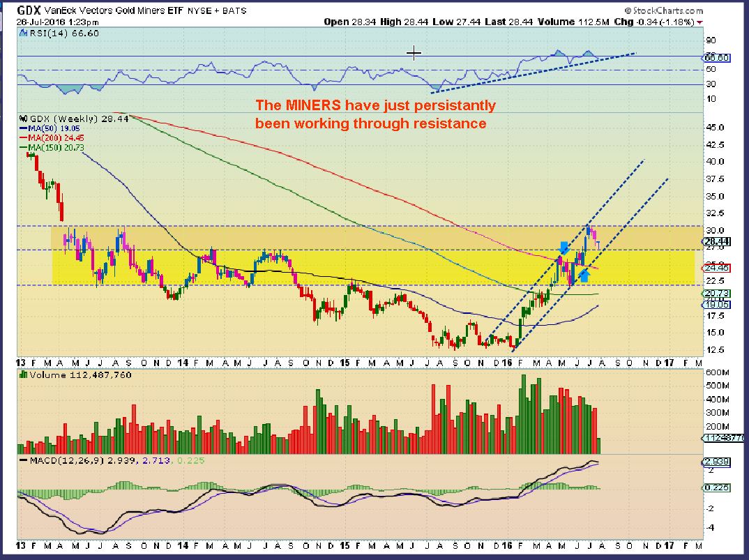Click the 600M volume axis label
The height and width of the screenshot is (560, 749).
coord(718,372)
